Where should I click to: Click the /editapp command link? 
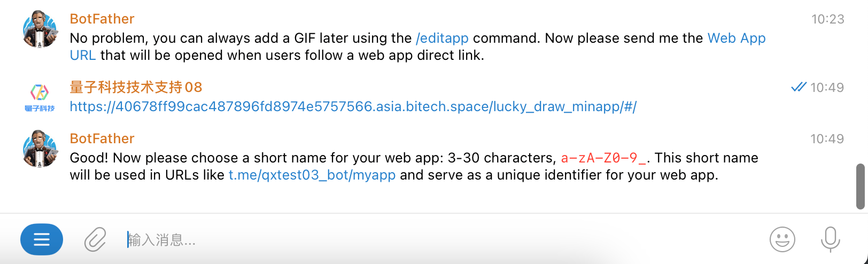442,38
